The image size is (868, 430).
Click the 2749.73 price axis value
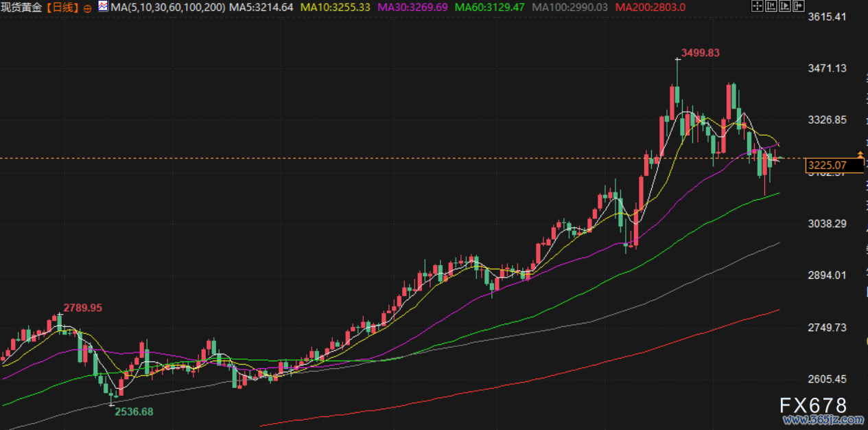coord(828,327)
